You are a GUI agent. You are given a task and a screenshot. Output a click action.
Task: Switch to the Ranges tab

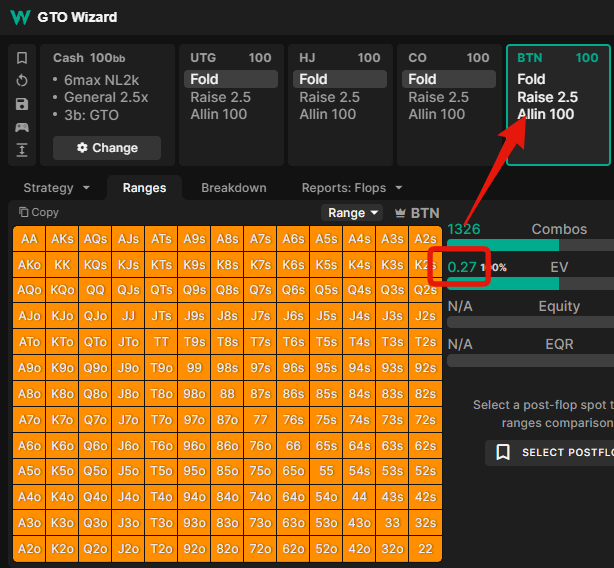(144, 188)
